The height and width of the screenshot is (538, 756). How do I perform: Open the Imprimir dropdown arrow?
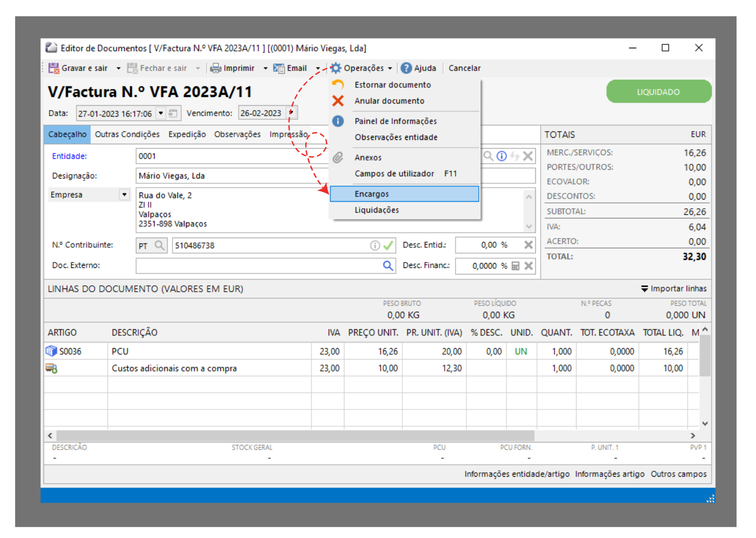point(265,68)
